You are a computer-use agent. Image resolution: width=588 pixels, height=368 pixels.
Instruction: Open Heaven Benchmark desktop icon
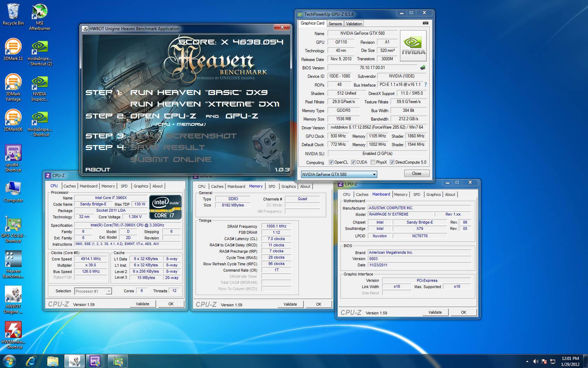[13, 264]
